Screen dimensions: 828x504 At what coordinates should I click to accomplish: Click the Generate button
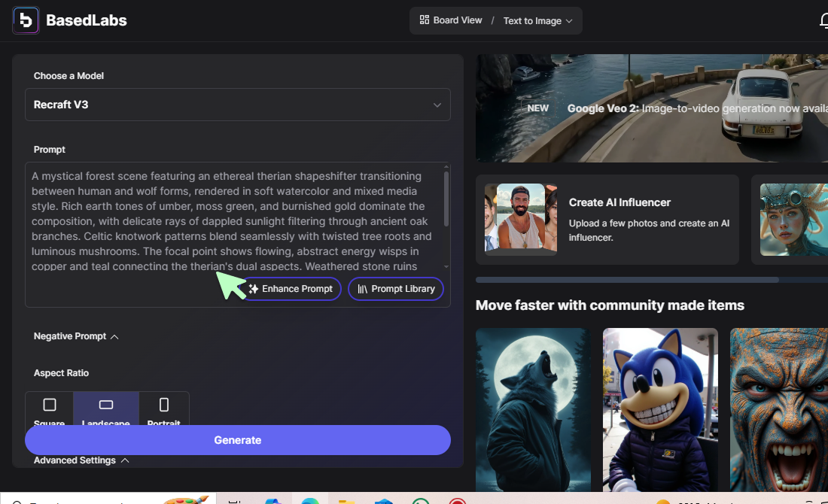[238, 440]
